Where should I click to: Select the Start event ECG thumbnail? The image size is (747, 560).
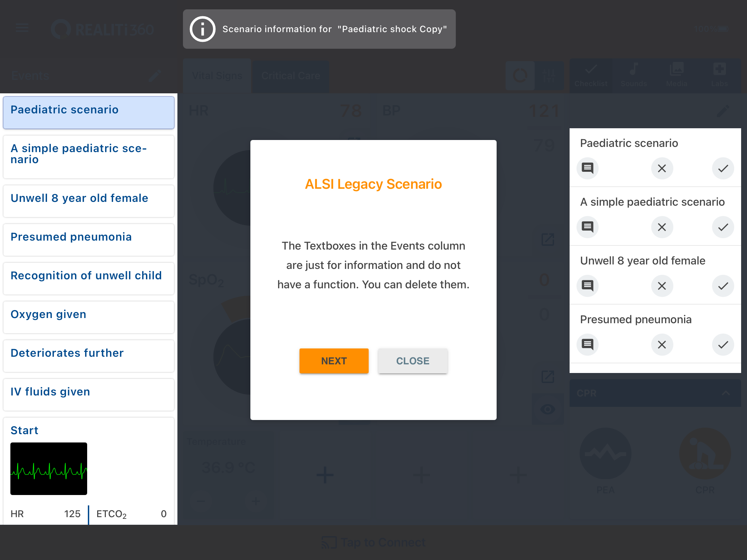(49, 468)
